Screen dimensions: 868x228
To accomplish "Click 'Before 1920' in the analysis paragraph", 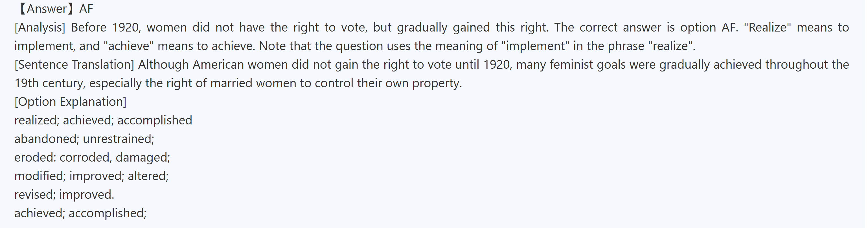I will [105, 27].
